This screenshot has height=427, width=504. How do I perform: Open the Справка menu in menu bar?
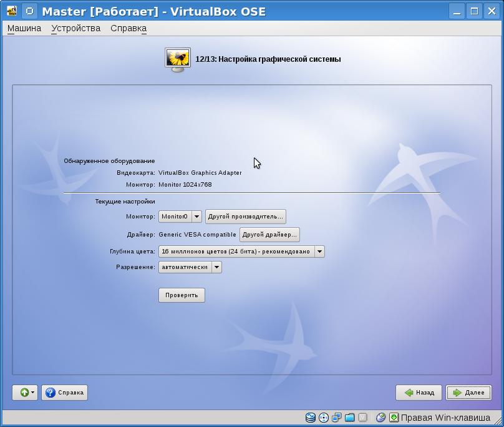pos(128,28)
